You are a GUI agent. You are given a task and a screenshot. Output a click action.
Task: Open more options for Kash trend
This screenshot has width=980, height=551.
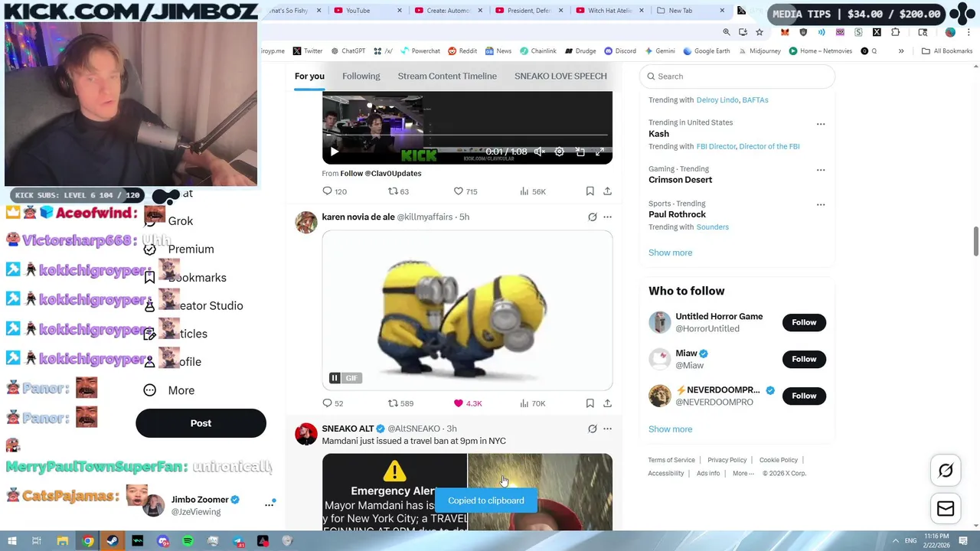821,124
